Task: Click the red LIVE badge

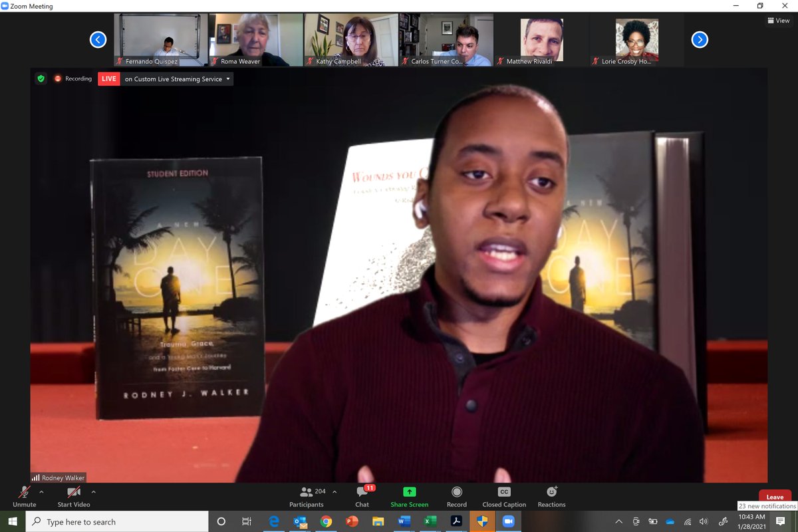Action: 108,78
